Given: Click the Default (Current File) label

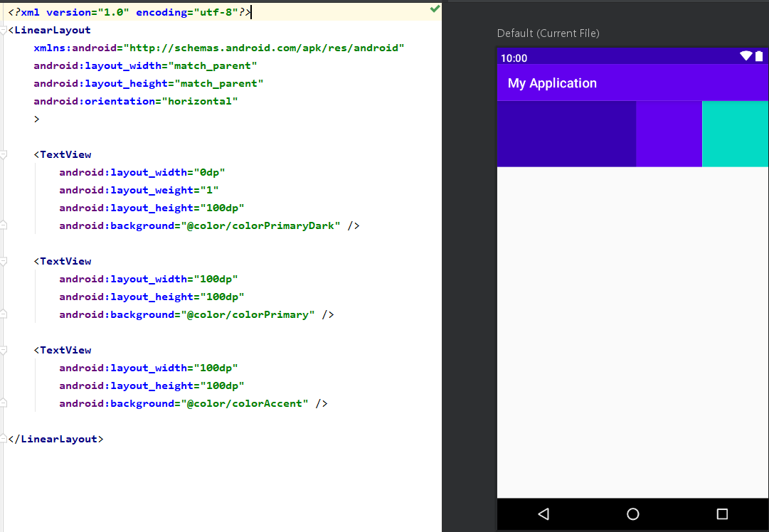Looking at the screenshot, I should point(548,33).
